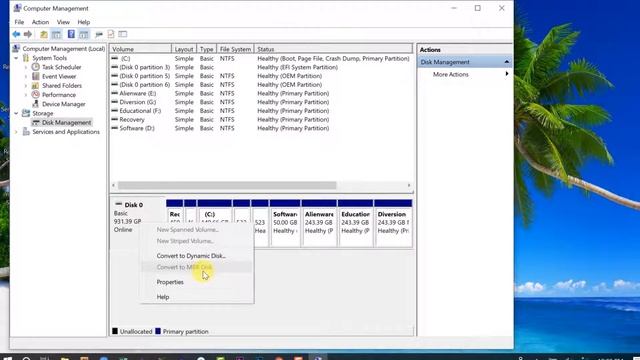Image resolution: width=640 pixels, height=360 pixels.
Task: Click the last split-pane view toolbar icon
Action: pos(123,34)
